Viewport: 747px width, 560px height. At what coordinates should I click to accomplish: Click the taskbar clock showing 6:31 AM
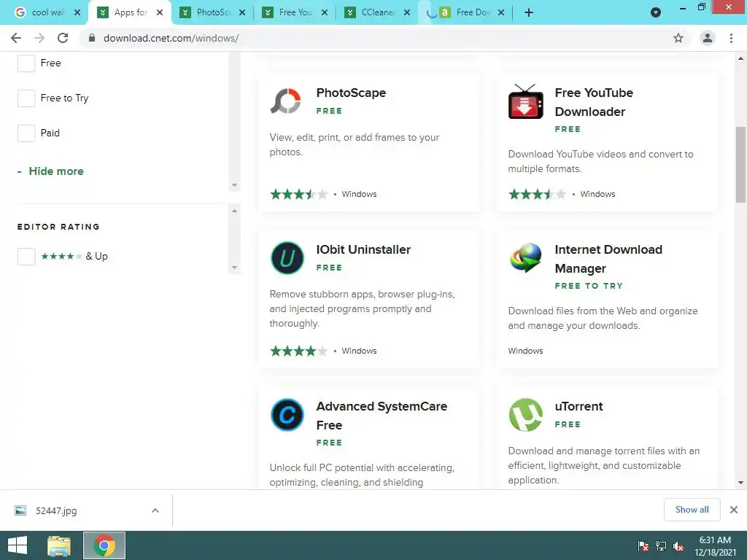point(715,546)
